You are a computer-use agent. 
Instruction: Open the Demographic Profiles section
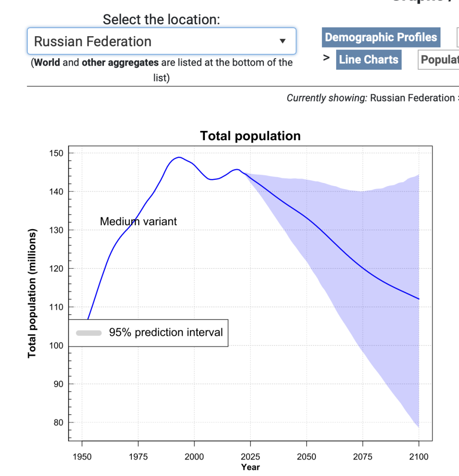click(x=381, y=37)
